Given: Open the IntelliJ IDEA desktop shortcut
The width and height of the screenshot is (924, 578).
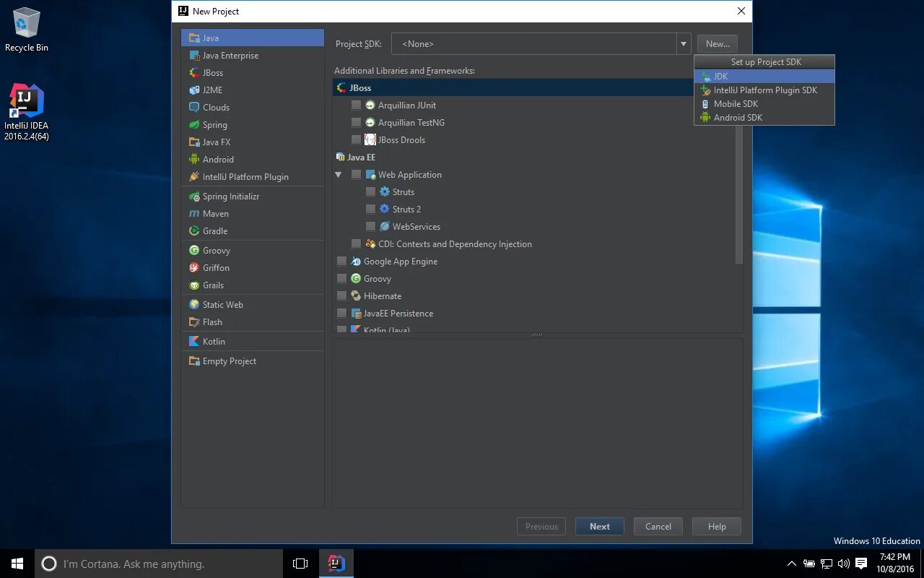Looking at the screenshot, I should pos(27,112).
